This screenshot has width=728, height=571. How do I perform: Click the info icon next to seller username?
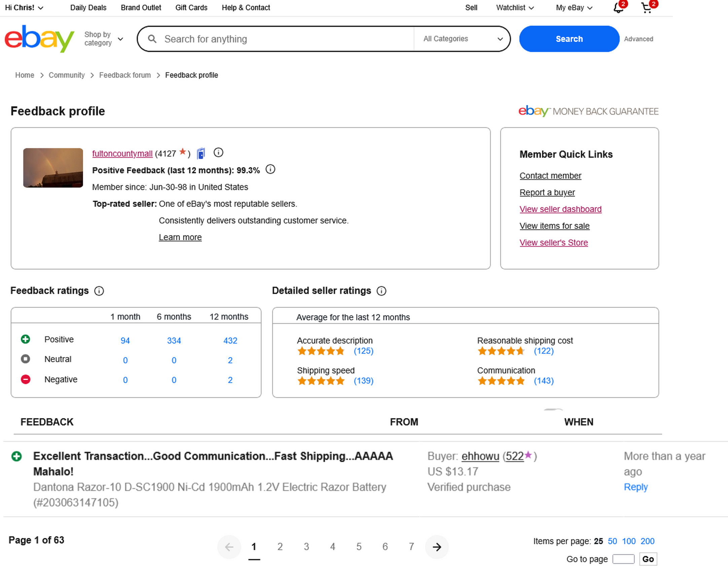tap(218, 153)
